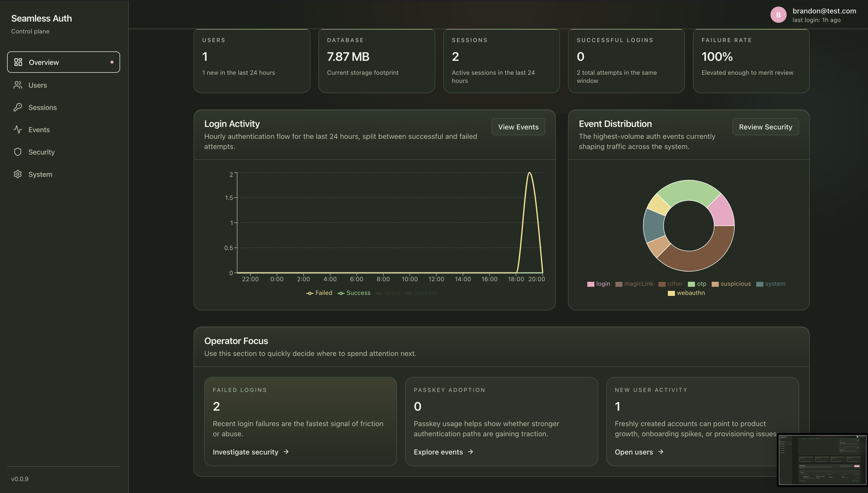Click the Failed Logins focus card
The image size is (868, 493).
tap(300, 421)
